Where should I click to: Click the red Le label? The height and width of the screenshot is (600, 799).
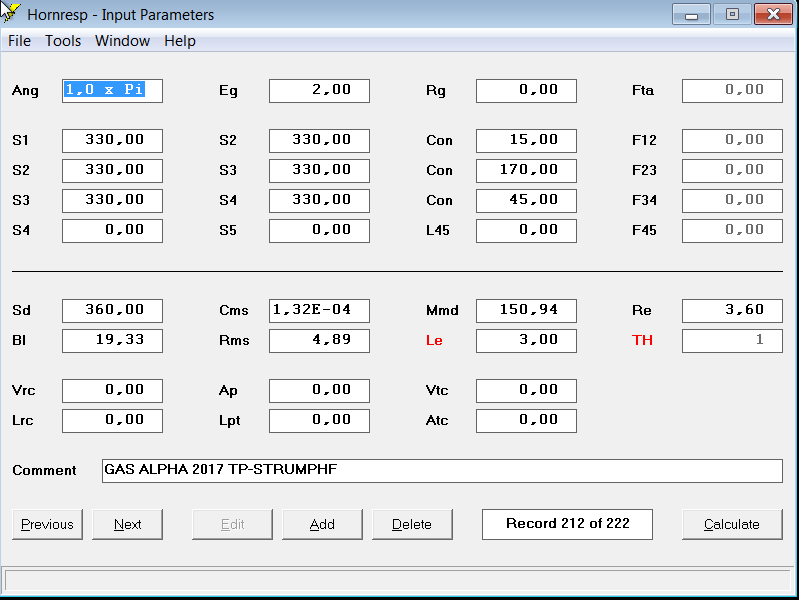pos(434,341)
